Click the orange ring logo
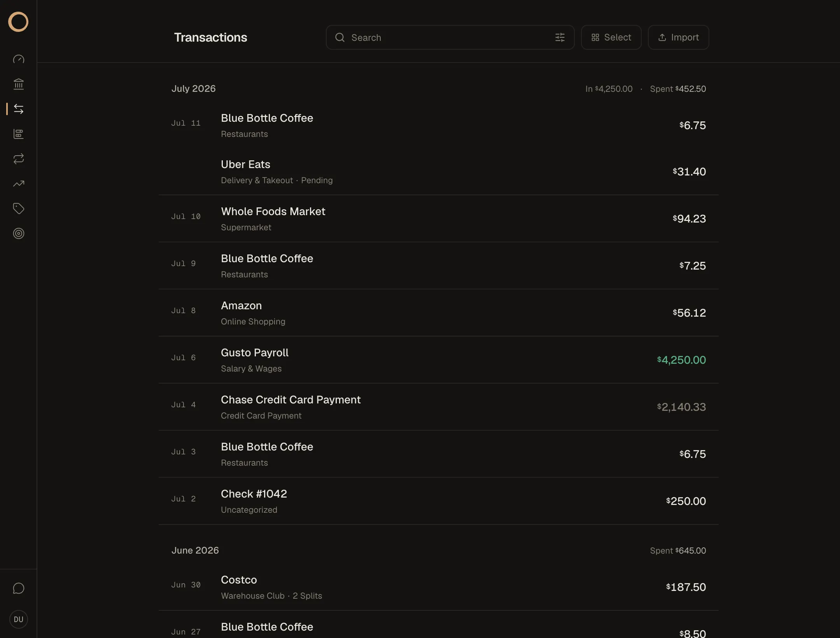The image size is (840, 638). [18, 22]
